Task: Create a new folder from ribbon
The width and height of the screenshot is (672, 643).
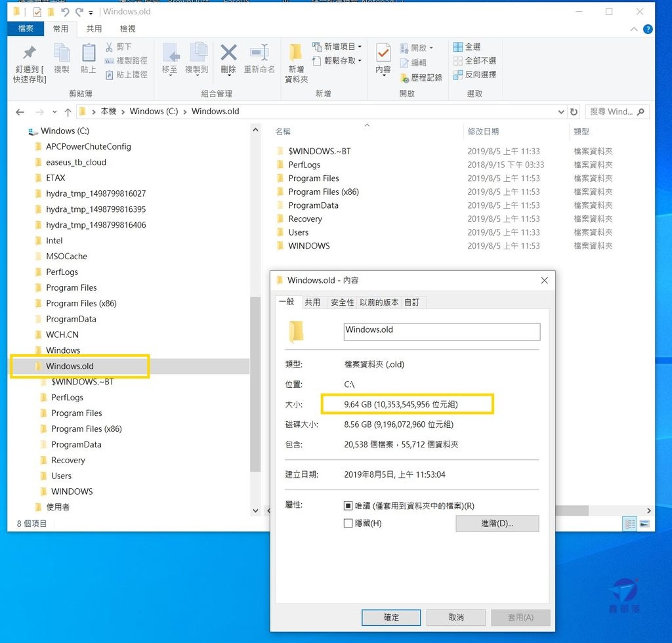Action: pos(296,63)
